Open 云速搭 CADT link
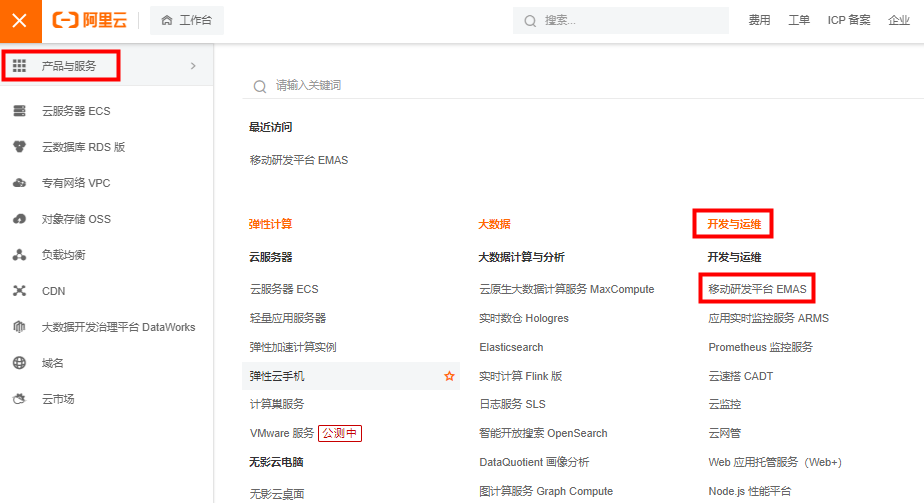This screenshot has width=924, height=503. tap(741, 376)
